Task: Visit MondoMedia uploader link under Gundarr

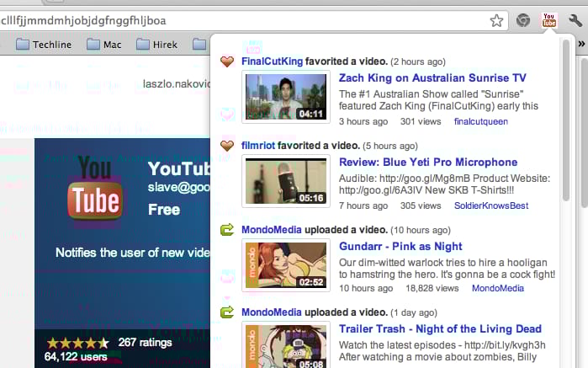Action: 498,288
